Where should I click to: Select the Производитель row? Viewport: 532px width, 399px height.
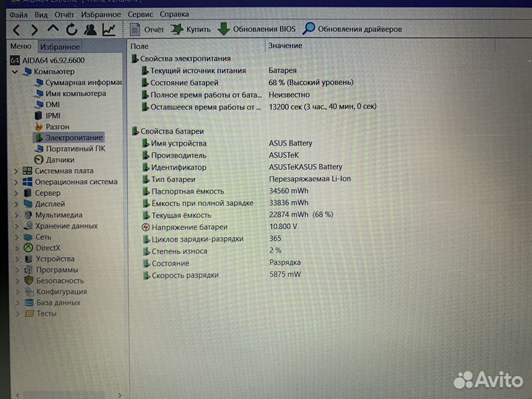220,155
